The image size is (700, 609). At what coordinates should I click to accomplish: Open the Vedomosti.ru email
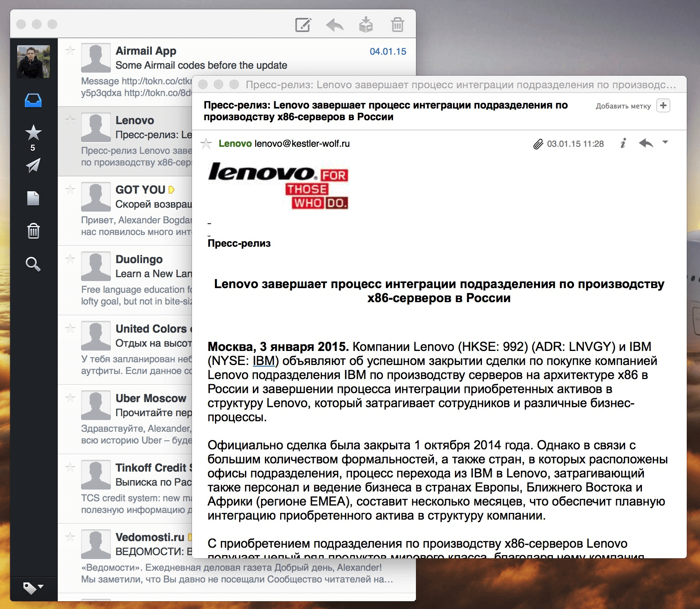[236, 558]
